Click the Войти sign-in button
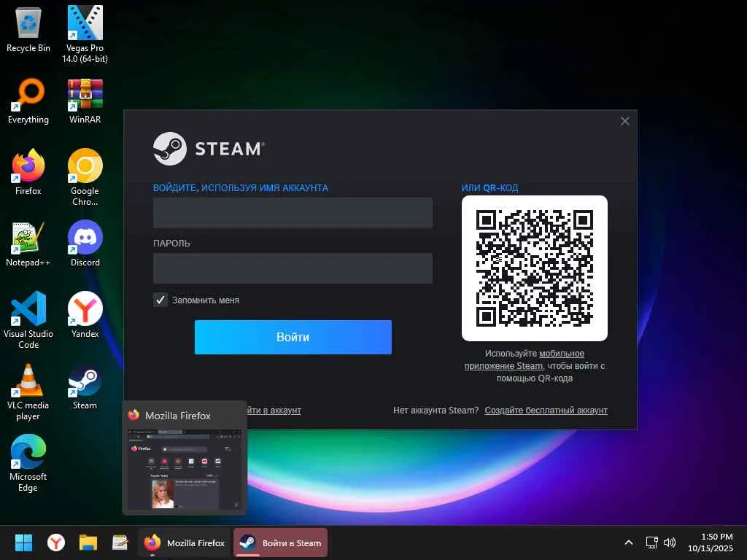 click(x=293, y=337)
